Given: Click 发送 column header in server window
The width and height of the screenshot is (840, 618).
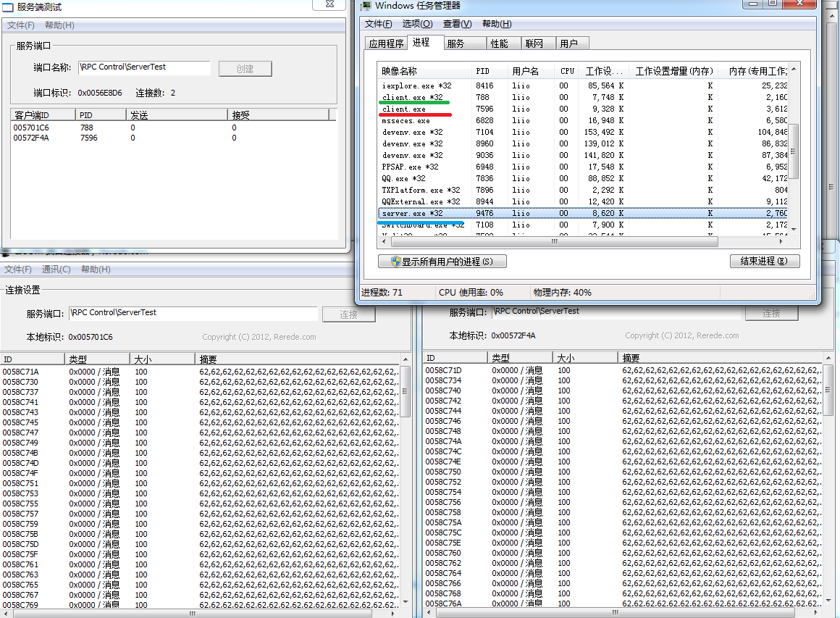Looking at the screenshot, I should click(x=177, y=114).
